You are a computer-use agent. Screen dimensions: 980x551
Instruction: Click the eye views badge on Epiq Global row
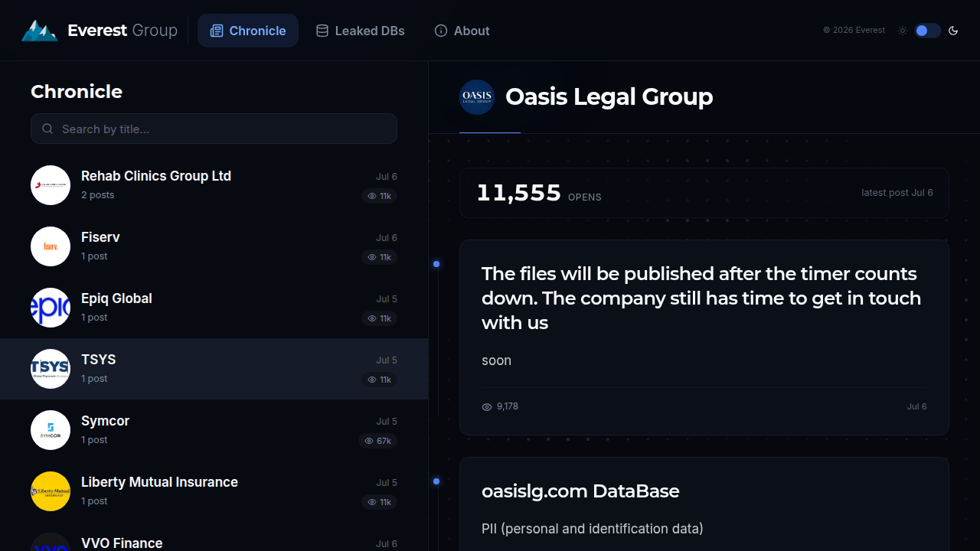click(380, 318)
